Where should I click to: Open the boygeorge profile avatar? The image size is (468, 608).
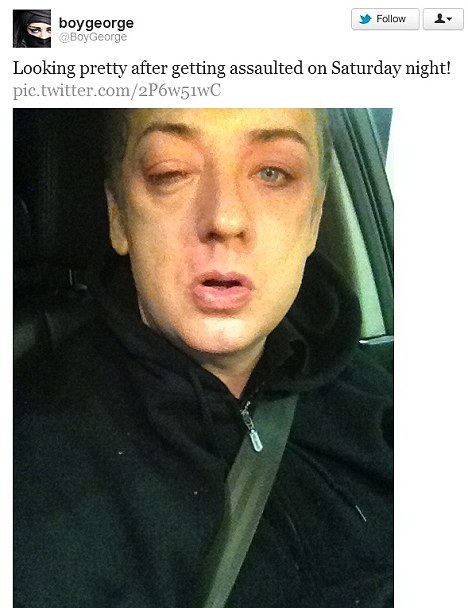[32, 29]
